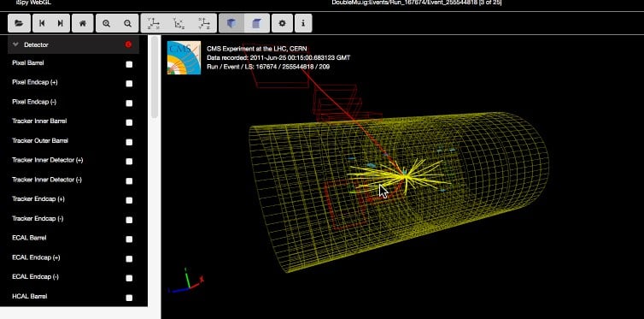Go to the previous event
644x319 pixels.
pos(42,23)
